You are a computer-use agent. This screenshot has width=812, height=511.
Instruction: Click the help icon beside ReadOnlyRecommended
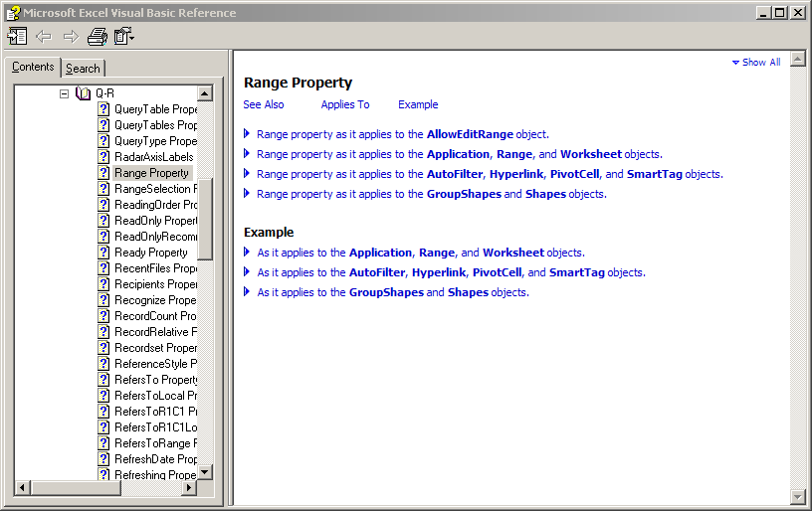click(x=104, y=237)
